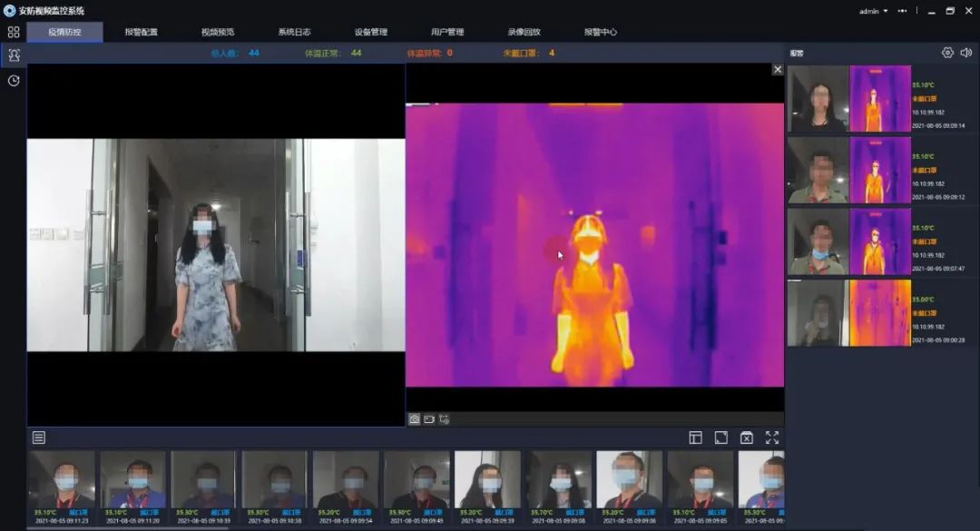Click the 报警 alarm panel header
Screen dimensions: 980x531
797,54
